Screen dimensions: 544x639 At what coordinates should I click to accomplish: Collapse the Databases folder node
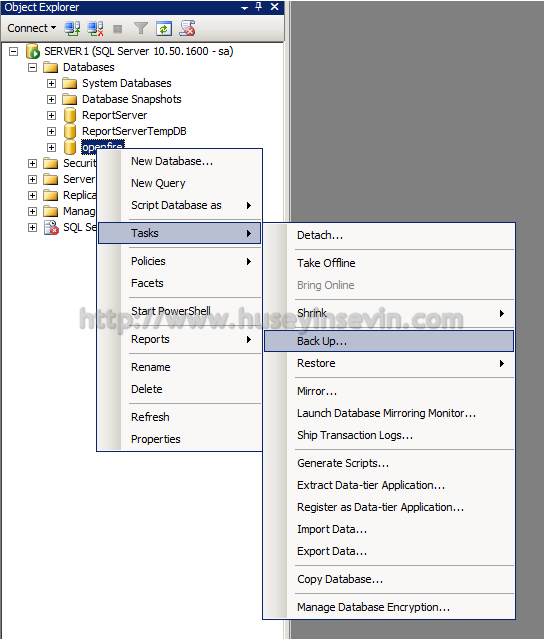(33, 67)
